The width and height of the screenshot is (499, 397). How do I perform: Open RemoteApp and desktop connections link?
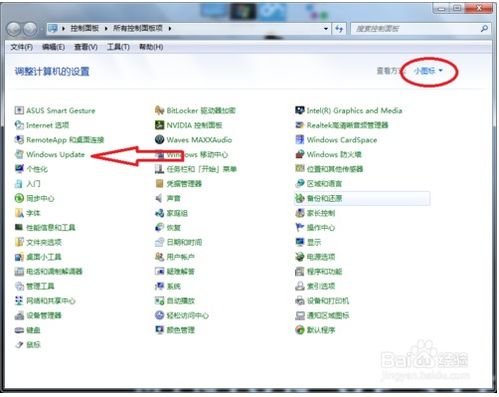click(65, 140)
